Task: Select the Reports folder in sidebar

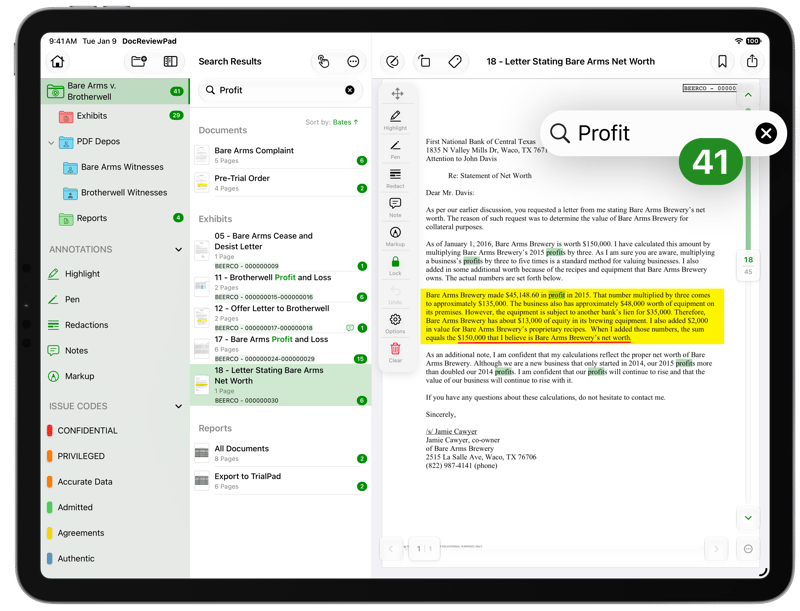Action: [115, 218]
